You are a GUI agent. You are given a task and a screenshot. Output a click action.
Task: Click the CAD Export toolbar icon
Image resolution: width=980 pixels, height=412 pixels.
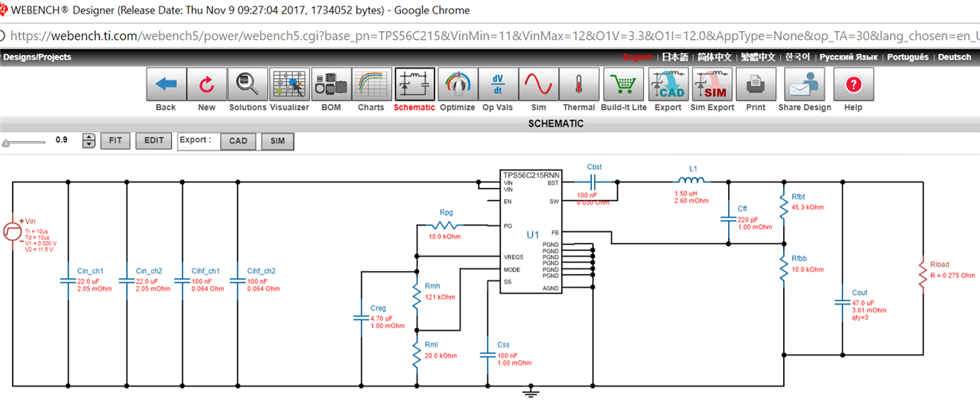coord(668,84)
